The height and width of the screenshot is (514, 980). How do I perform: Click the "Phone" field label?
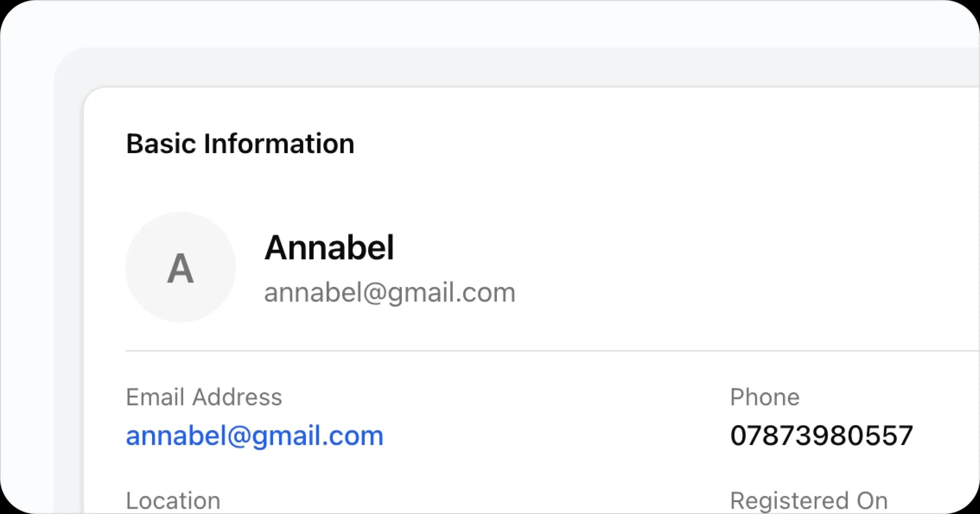(765, 397)
